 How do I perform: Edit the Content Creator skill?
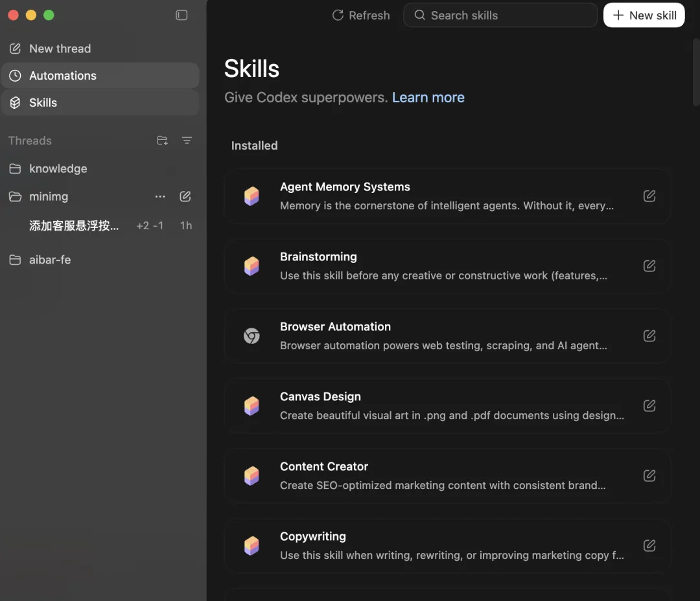(649, 475)
